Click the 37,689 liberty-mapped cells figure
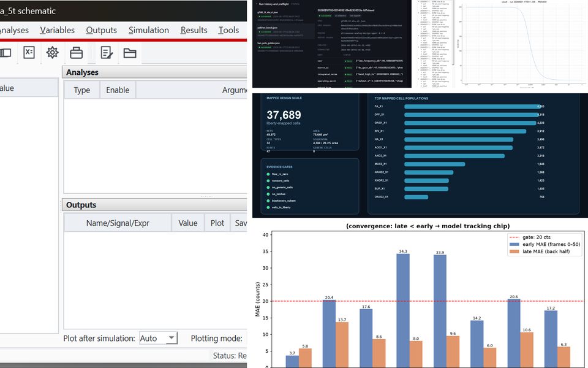588x368 pixels. (x=284, y=115)
